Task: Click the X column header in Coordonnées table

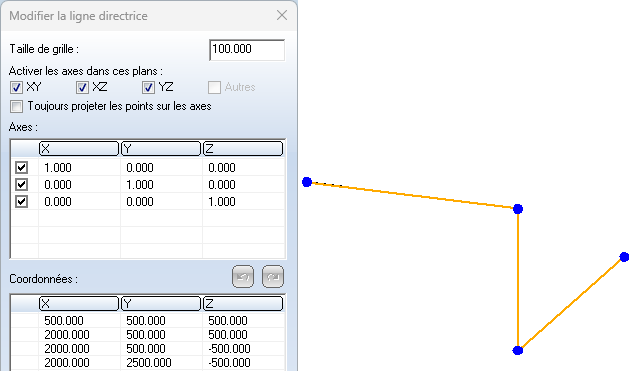Action: coord(79,303)
